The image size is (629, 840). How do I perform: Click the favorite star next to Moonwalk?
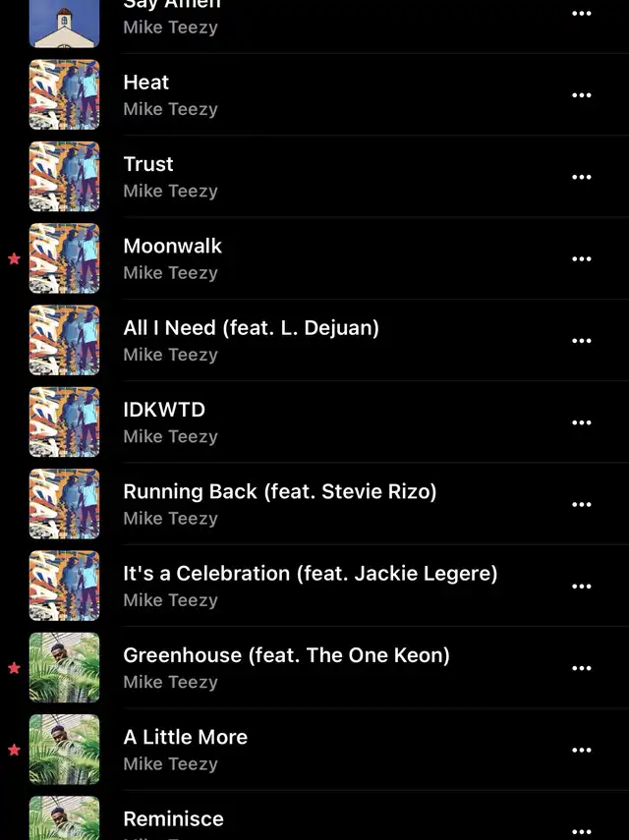(15, 259)
